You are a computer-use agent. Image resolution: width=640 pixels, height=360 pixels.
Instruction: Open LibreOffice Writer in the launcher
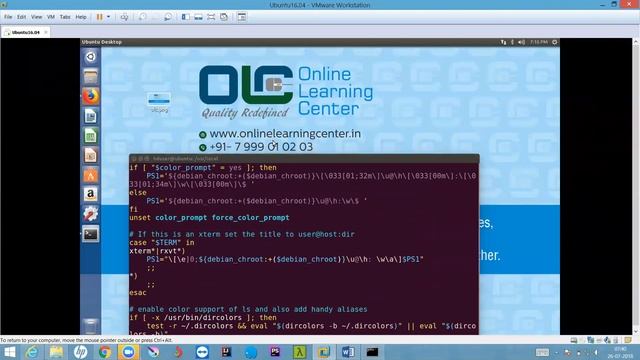91,116
